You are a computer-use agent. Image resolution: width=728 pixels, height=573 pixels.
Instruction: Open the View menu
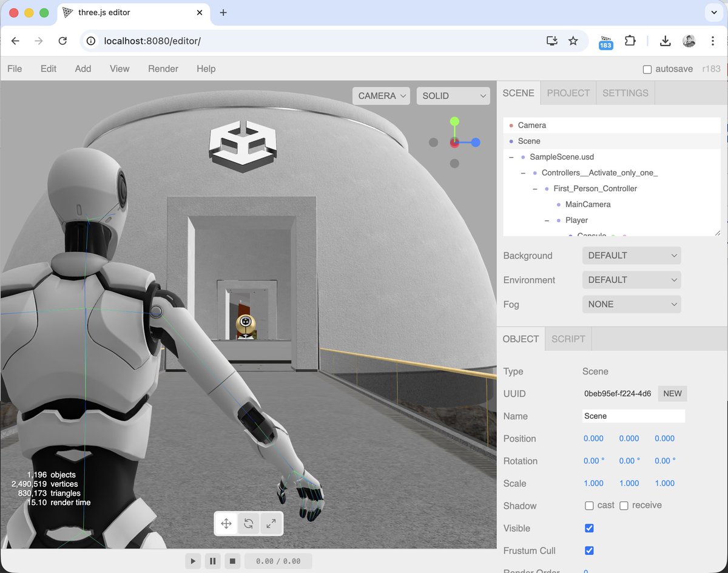(120, 69)
